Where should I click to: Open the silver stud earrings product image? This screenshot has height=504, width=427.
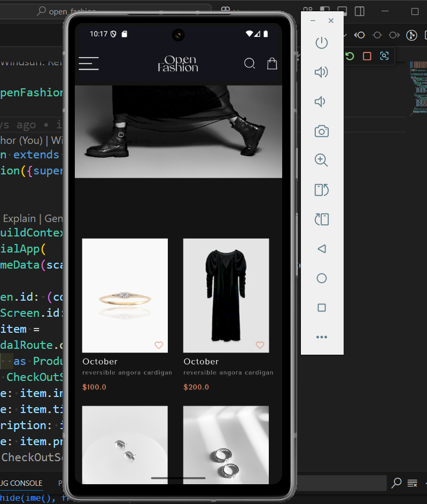pos(125,445)
